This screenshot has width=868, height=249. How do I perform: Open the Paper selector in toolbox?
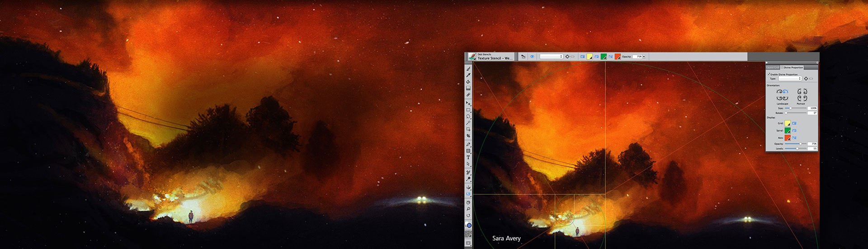coord(468,234)
